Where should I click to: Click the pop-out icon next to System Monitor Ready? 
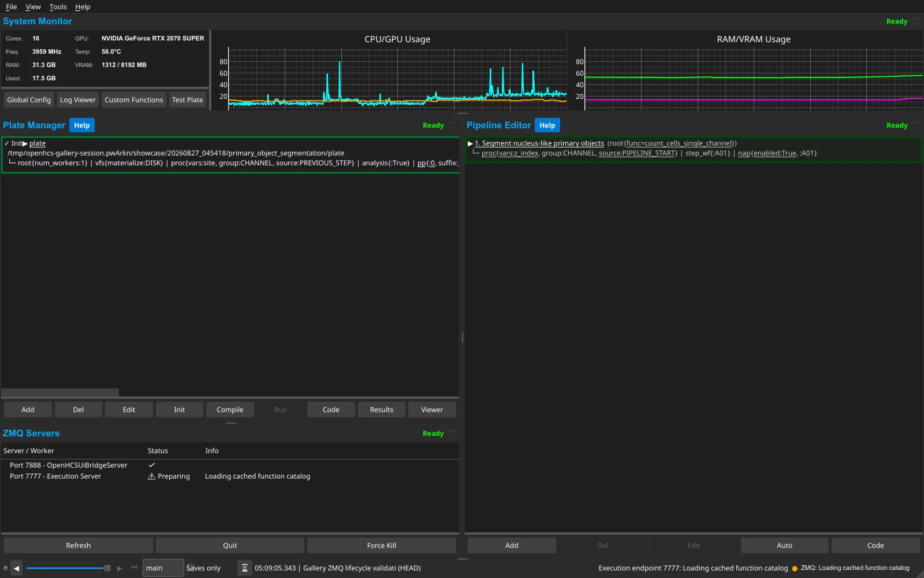[x=916, y=21]
